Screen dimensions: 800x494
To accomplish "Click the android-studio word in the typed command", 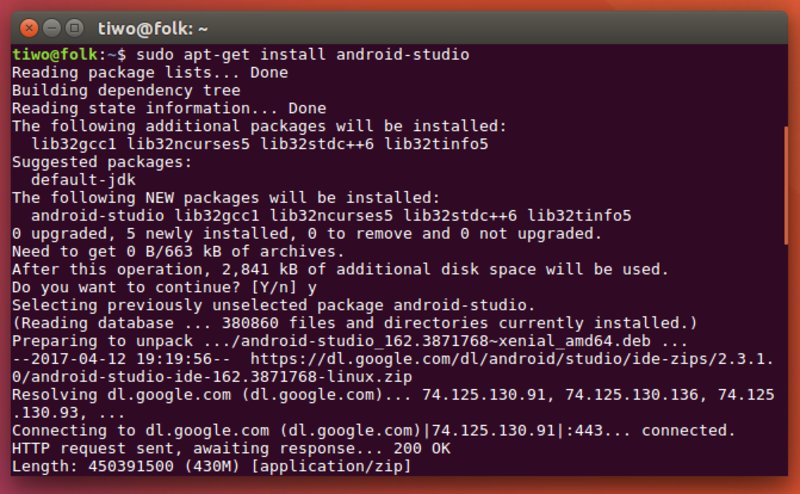I will [403, 55].
